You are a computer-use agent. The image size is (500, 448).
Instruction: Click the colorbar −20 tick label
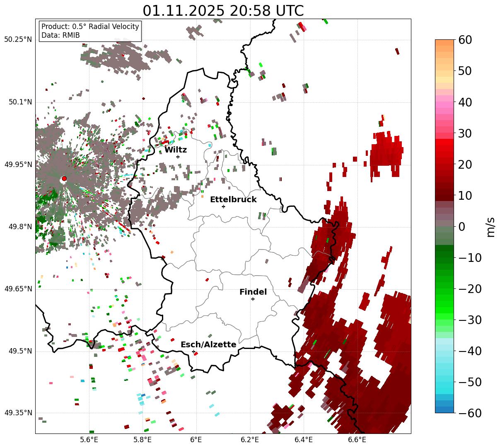coord(470,288)
